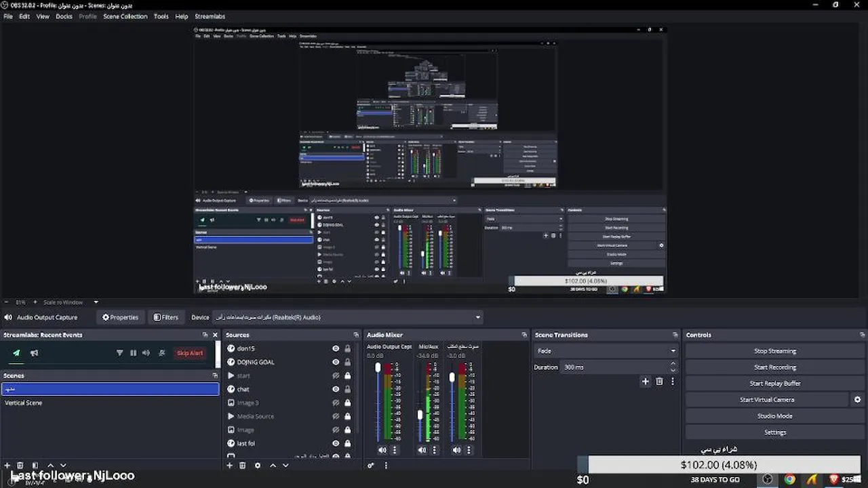Open scene filters icon in Scenes toolbar

click(x=35, y=466)
